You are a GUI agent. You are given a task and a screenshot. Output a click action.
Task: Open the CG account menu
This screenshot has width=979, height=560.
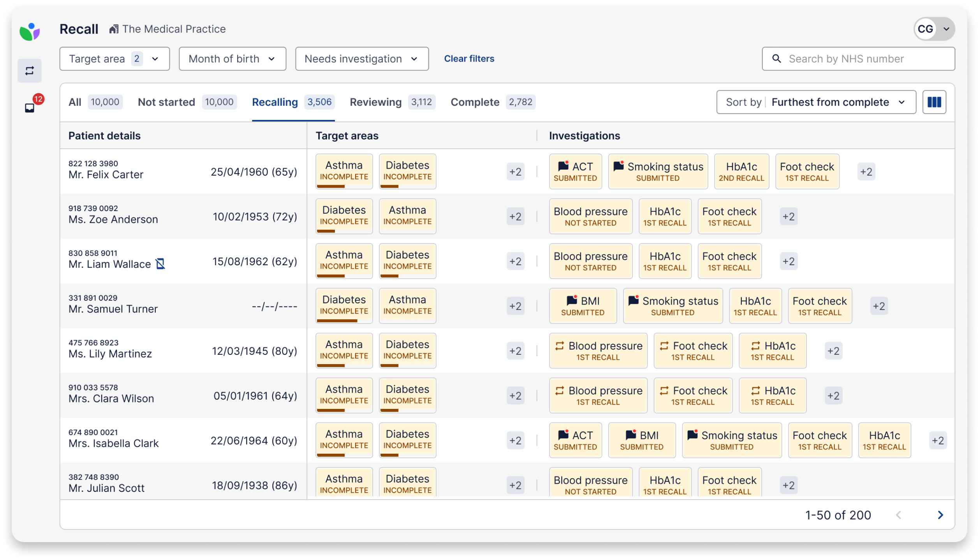pyautogui.click(x=933, y=28)
